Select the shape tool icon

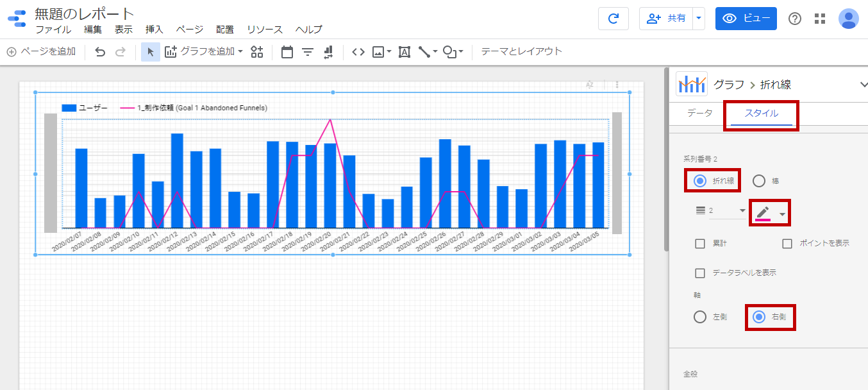450,52
